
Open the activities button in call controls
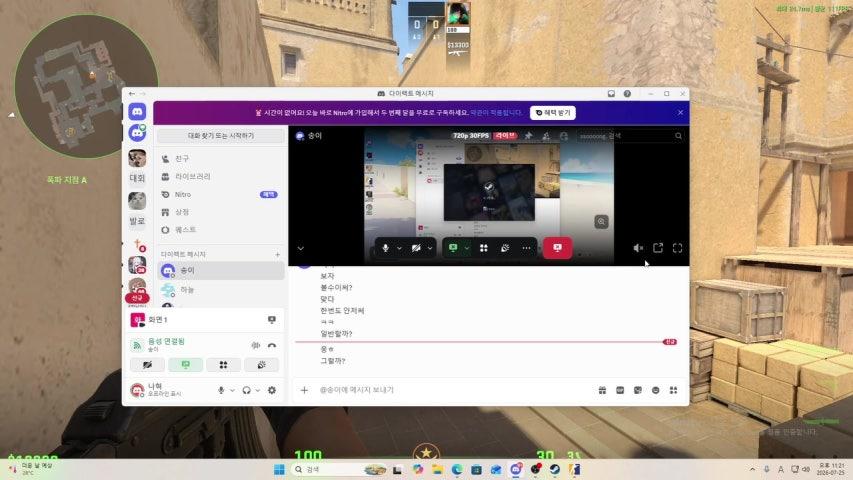[484, 248]
